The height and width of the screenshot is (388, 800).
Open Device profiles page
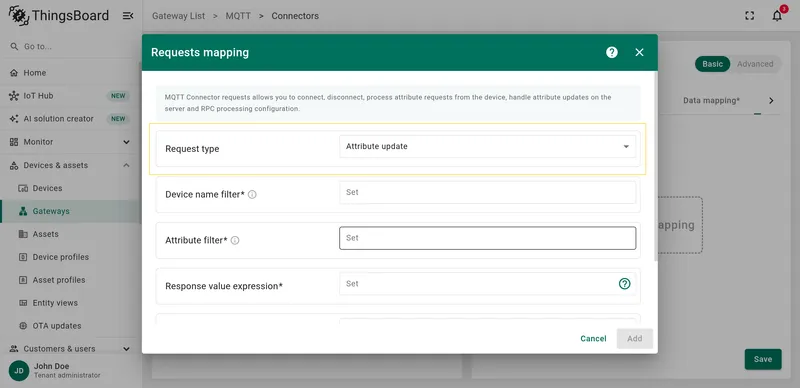(70, 257)
